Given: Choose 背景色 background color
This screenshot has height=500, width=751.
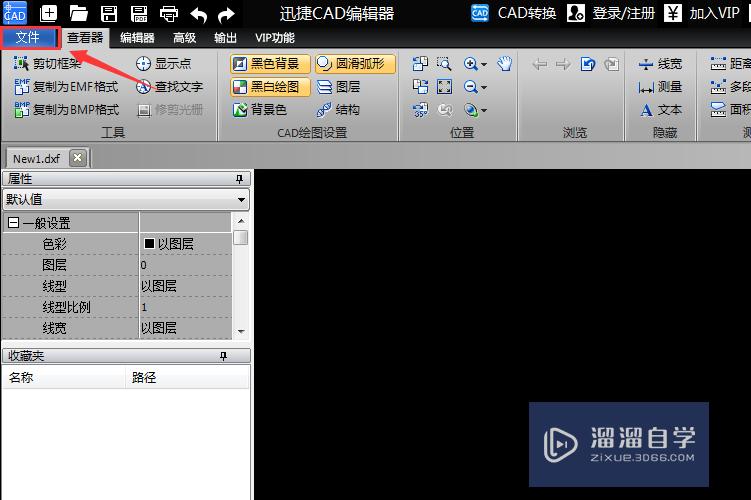Looking at the screenshot, I should point(259,110).
